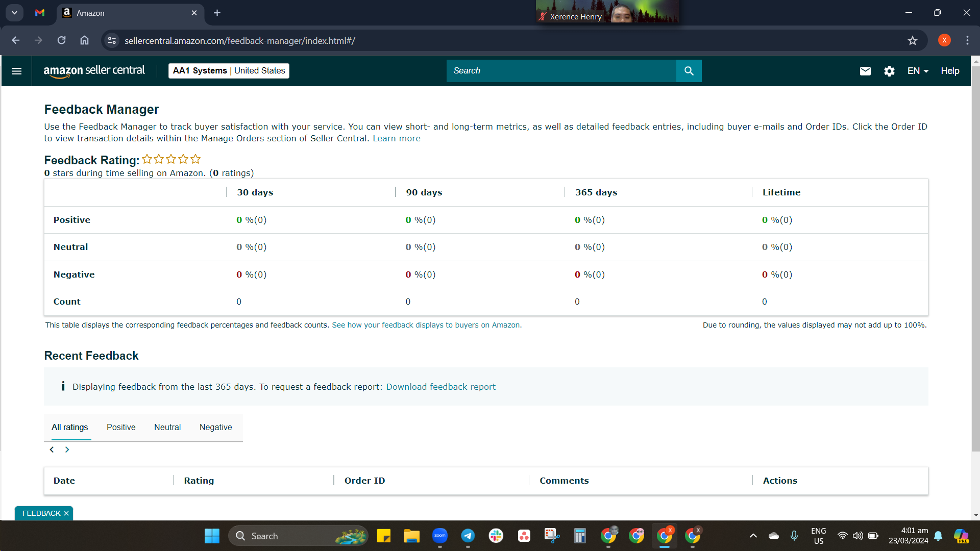The width and height of the screenshot is (980, 551).
Task: Open the AA1 Systems account switcher
Action: tap(229, 71)
